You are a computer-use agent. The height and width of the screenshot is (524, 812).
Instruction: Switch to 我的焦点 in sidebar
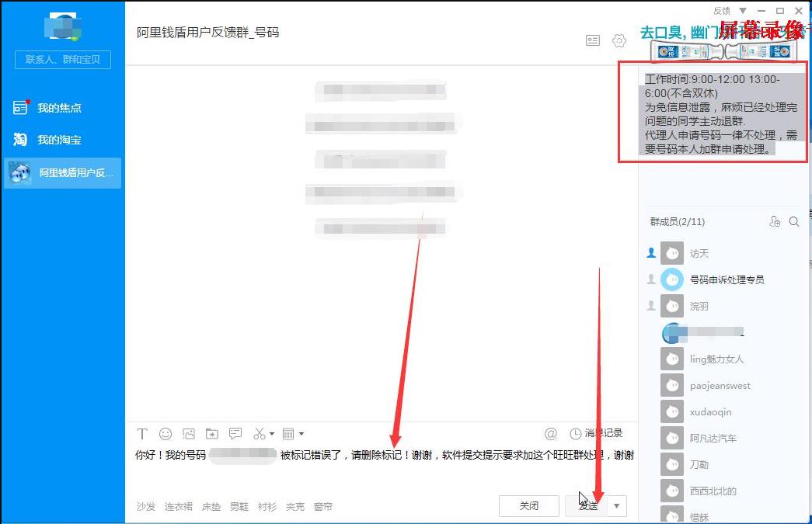click(59, 108)
